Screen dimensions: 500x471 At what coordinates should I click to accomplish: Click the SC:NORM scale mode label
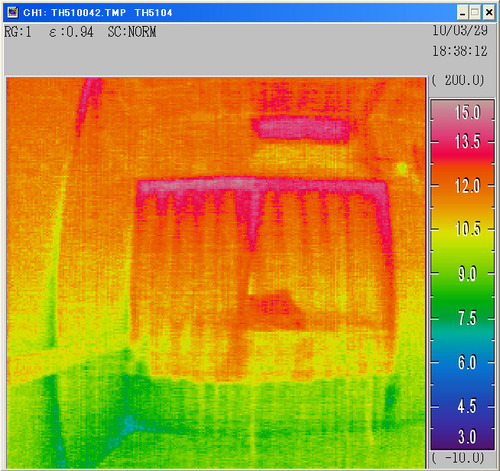[132, 32]
